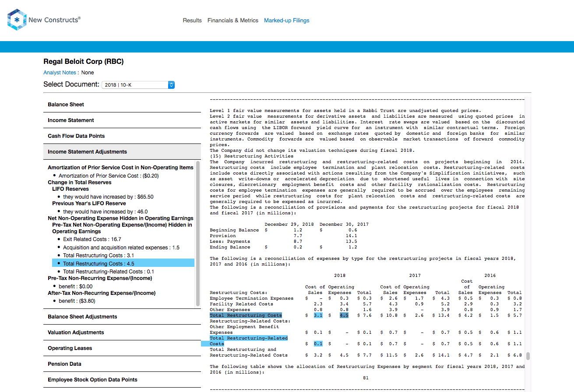
Task: Select Total Restructuring-Related Costs : 0.1
Action: [109, 272]
